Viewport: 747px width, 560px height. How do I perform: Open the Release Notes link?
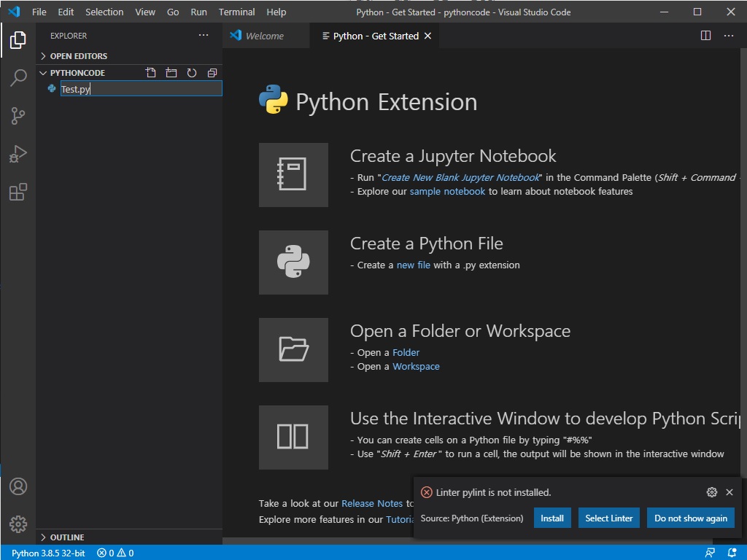[372, 503]
